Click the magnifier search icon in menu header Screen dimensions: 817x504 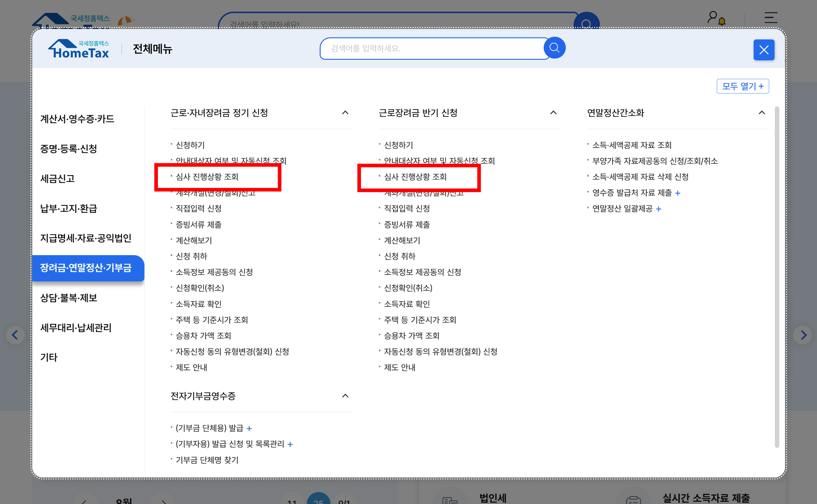click(x=554, y=48)
